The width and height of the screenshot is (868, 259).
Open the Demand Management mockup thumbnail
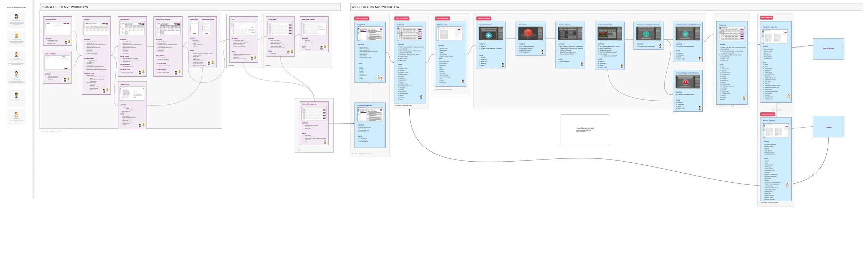(x=314, y=113)
